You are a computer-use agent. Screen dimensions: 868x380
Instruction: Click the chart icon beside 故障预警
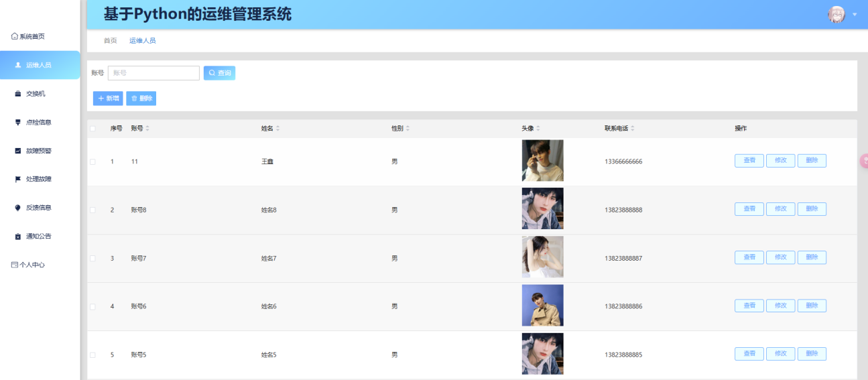tap(18, 151)
